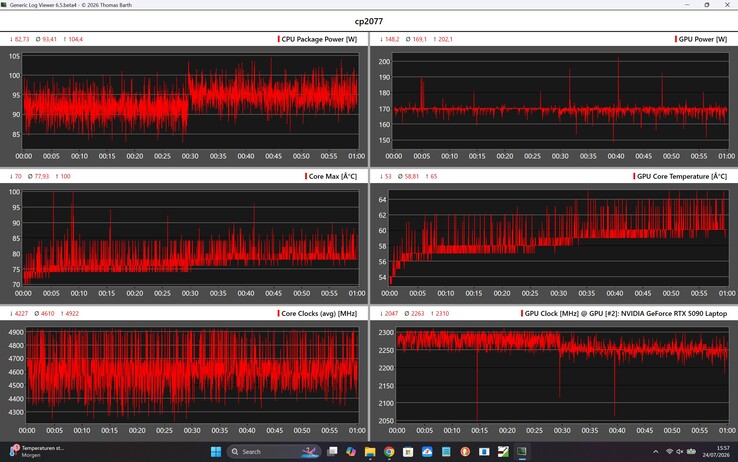Screen dimensions: 738x462
Task: Click inside the GPU Clock graph
Action: pos(562,375)
